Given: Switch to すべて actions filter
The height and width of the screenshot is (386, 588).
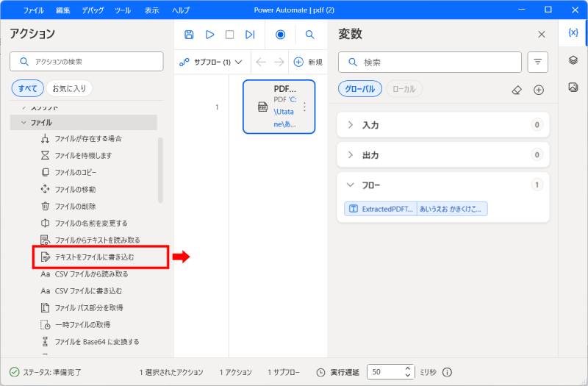Looking at the screenshot, I should click(x=28, y=88).
